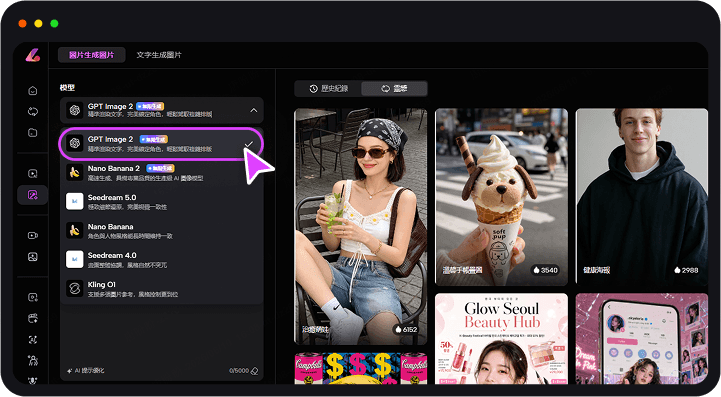The image size is (721, 397).
Task: Switch to the image-to-image tab
Action: tap(92, 55)
